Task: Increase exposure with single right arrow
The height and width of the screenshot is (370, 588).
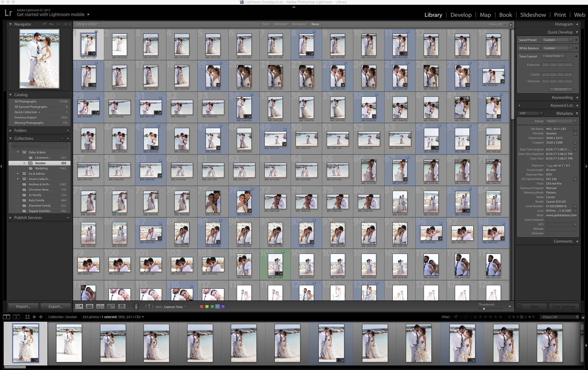Action: click(x=560, y=64)
